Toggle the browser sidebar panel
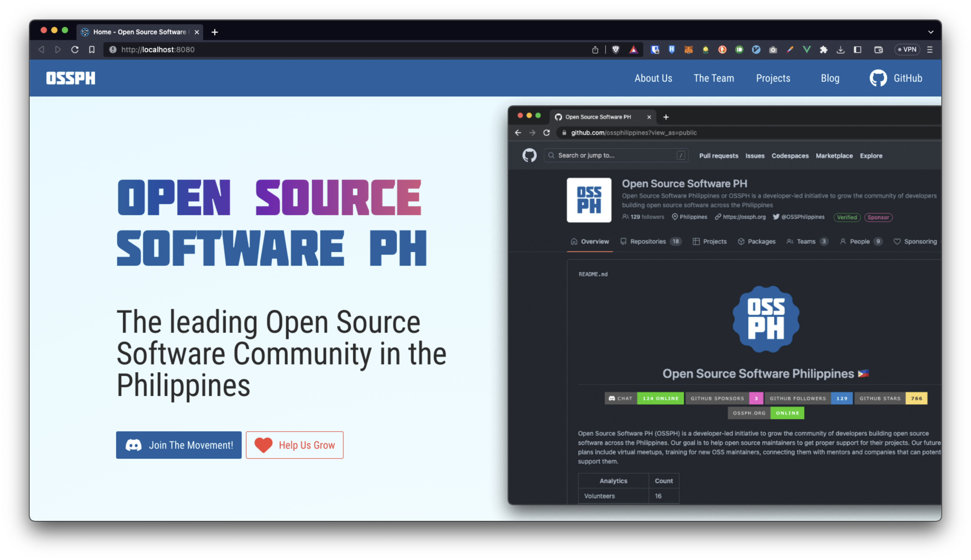This screenshot has width=971, height=560. coord(858,50)
